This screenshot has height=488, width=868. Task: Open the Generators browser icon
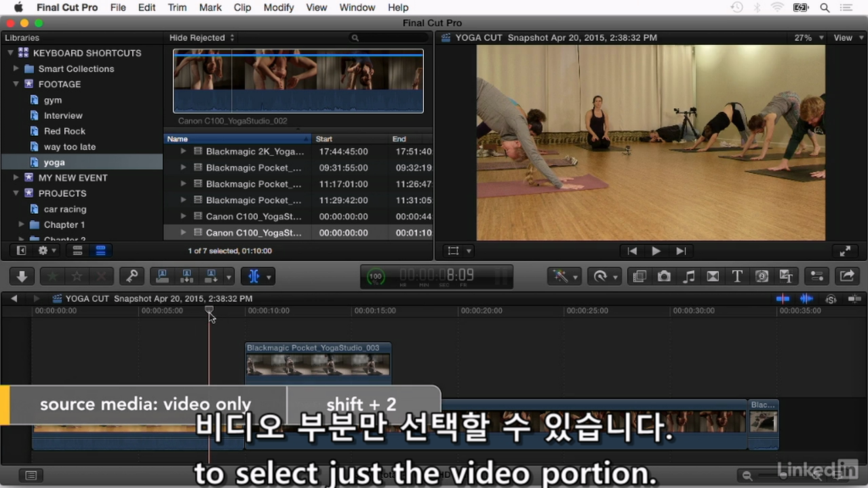(x=762, y=276)
